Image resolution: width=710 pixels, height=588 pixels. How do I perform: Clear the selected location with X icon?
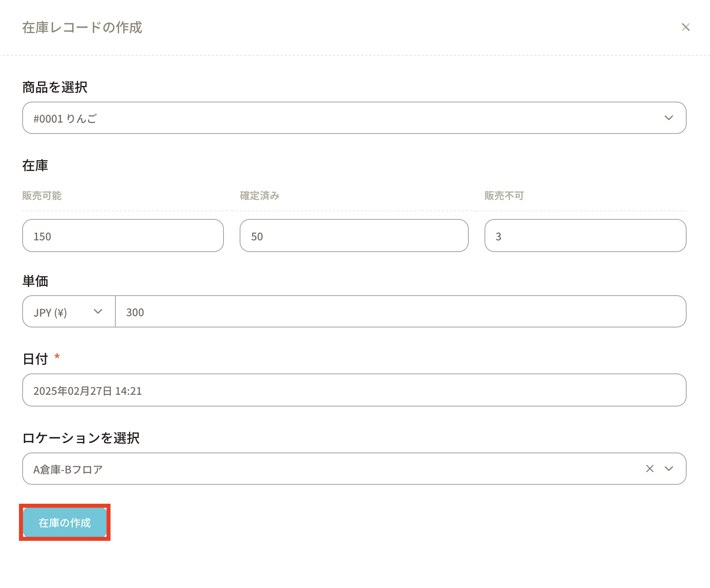(649, 469)
